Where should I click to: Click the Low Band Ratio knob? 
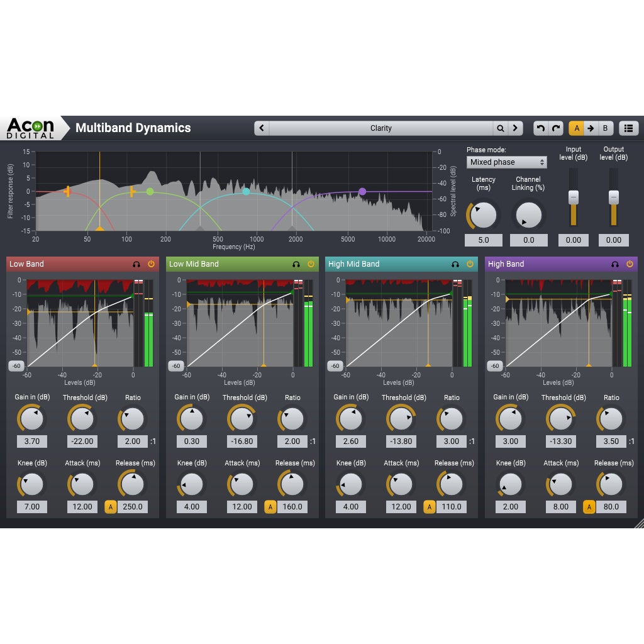point(133,419)
